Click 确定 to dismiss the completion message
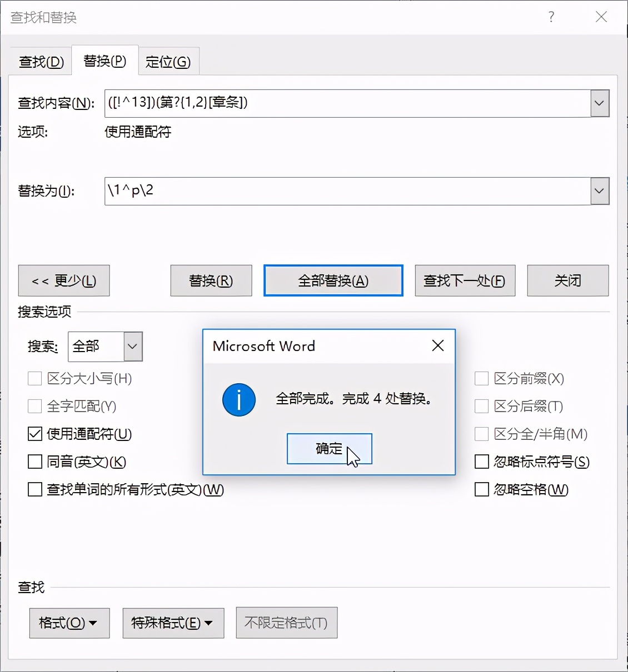This screenshot has width=628, height=672. tap(329, 449)
